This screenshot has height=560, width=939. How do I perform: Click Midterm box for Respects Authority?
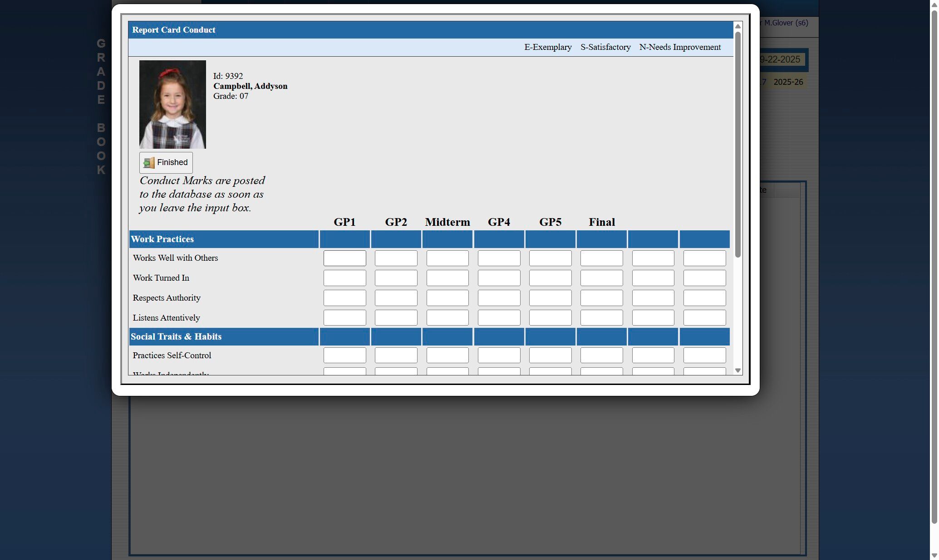point(447,298)
